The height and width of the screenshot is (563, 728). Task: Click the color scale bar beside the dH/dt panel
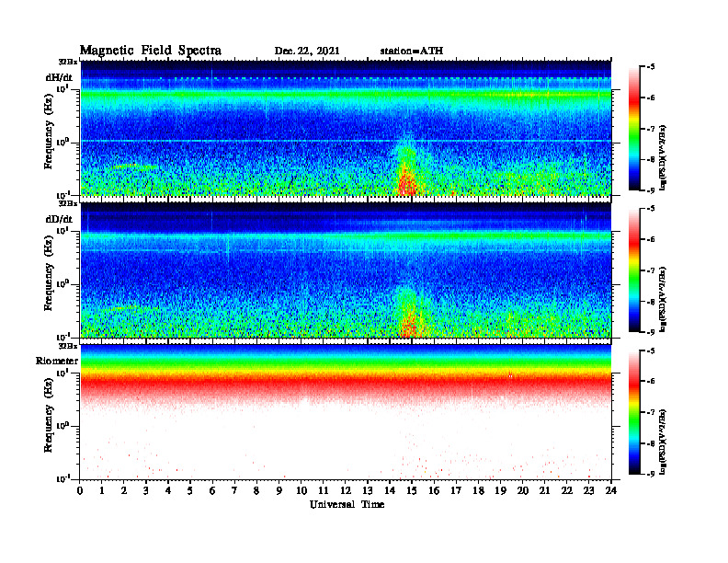[x=634, y=128]
